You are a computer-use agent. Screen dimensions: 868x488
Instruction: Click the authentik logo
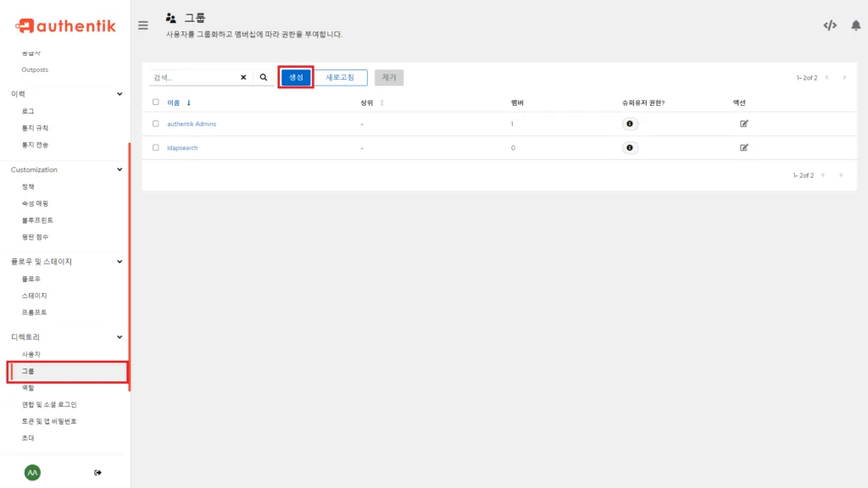(66, 26)
